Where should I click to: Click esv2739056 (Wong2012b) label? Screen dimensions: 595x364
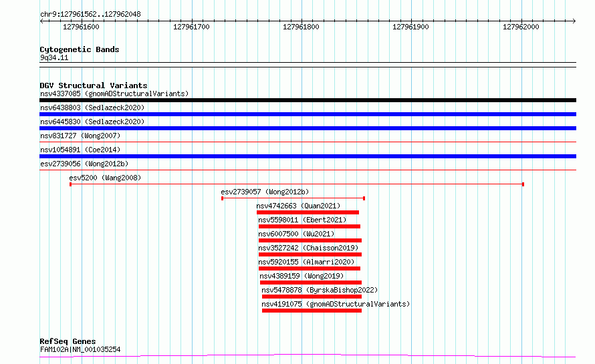(x=84, y=164)
